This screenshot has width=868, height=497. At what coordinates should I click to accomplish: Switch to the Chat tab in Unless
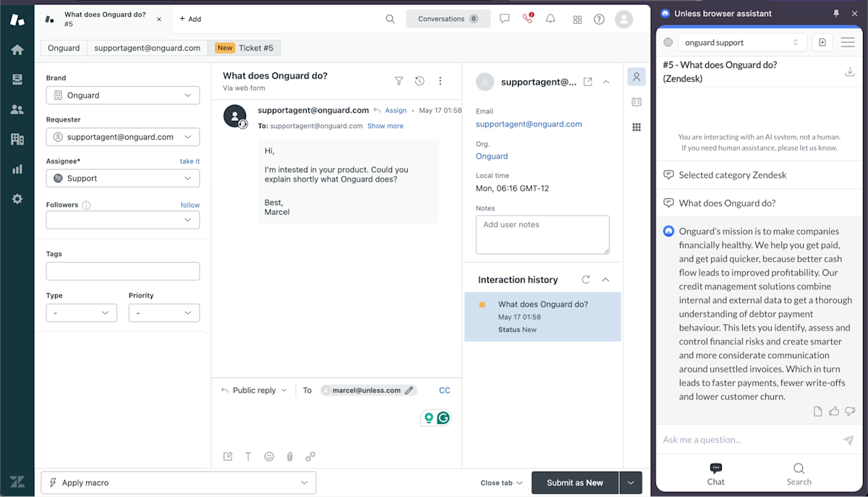coord(716,474)
